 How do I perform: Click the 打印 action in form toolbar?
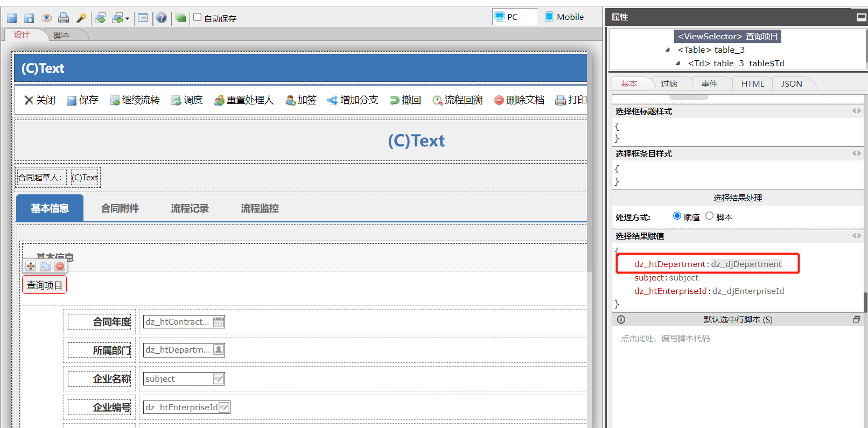[x=571, y=100]
